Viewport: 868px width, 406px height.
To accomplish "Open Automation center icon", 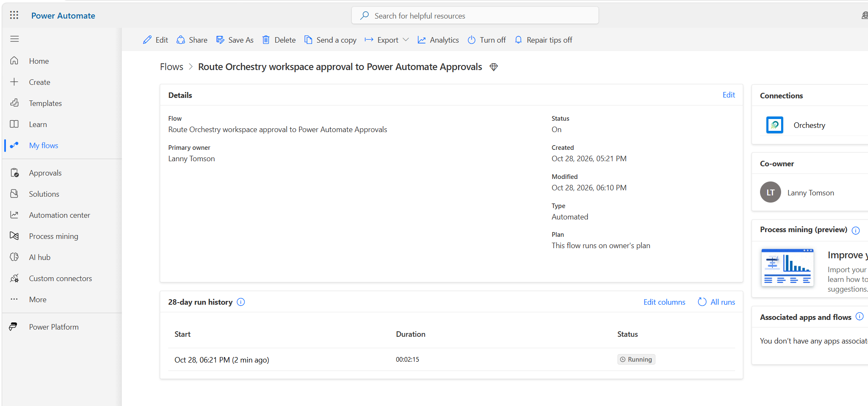I will [14, 215].
